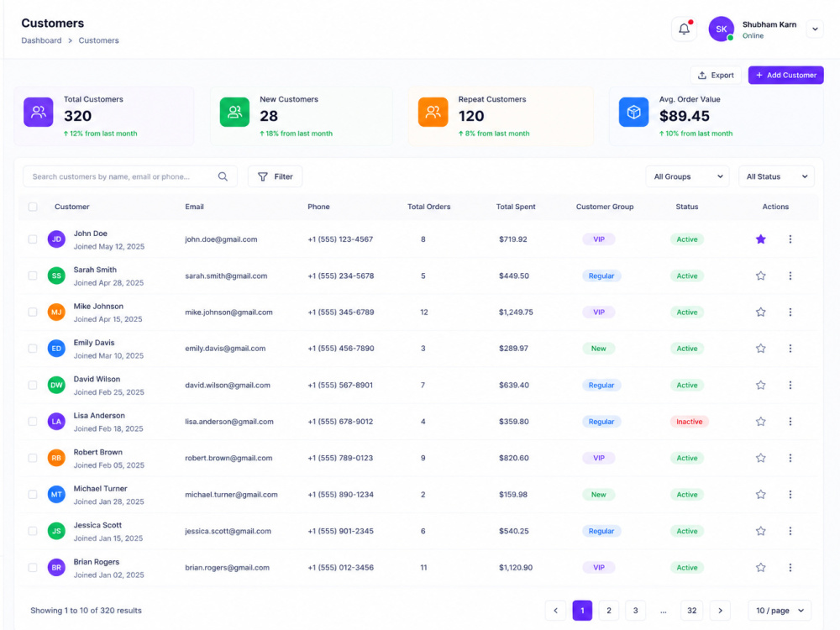Open more actions for Robert Brown
The height and width of the screenshot is (630, 840).
[790, 458]
